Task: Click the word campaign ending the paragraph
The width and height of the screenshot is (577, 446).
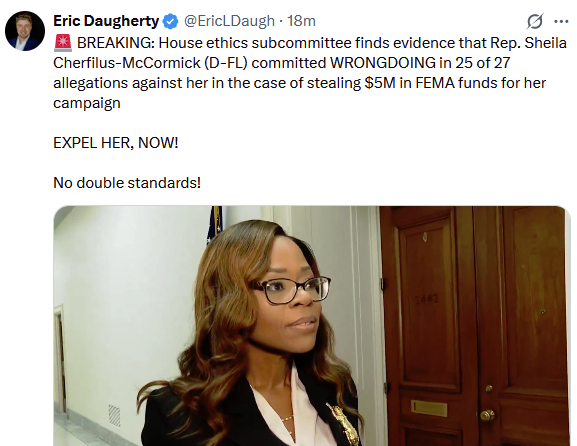Action: pos(87,103)
